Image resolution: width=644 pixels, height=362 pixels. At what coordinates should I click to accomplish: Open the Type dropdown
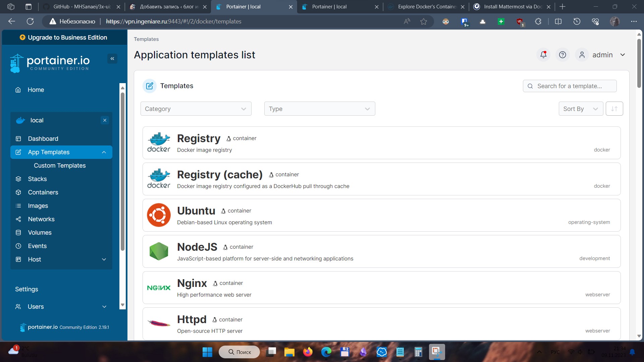coord(320,109)
